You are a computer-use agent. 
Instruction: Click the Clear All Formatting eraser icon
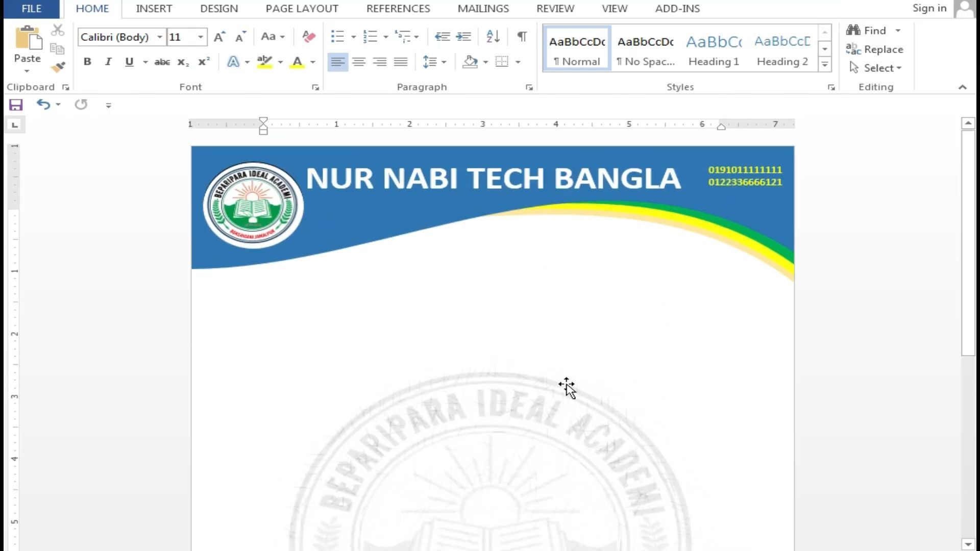[x=308, y=36]
